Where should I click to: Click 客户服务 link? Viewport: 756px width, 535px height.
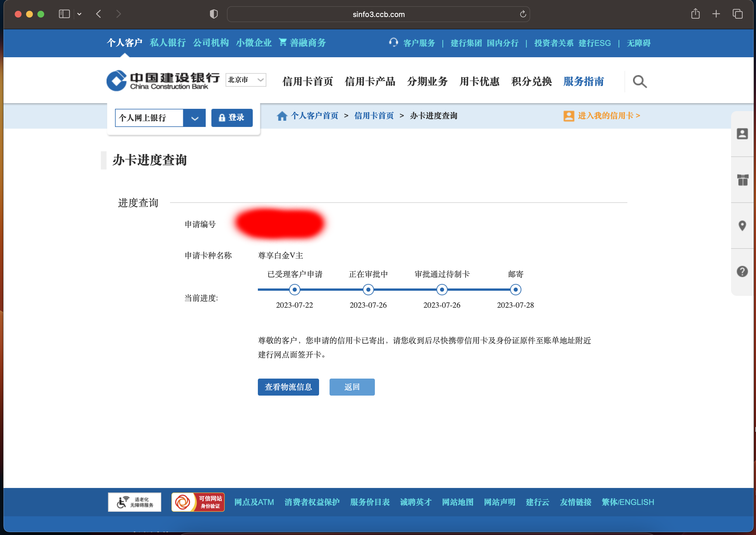(x=419, y=43)
